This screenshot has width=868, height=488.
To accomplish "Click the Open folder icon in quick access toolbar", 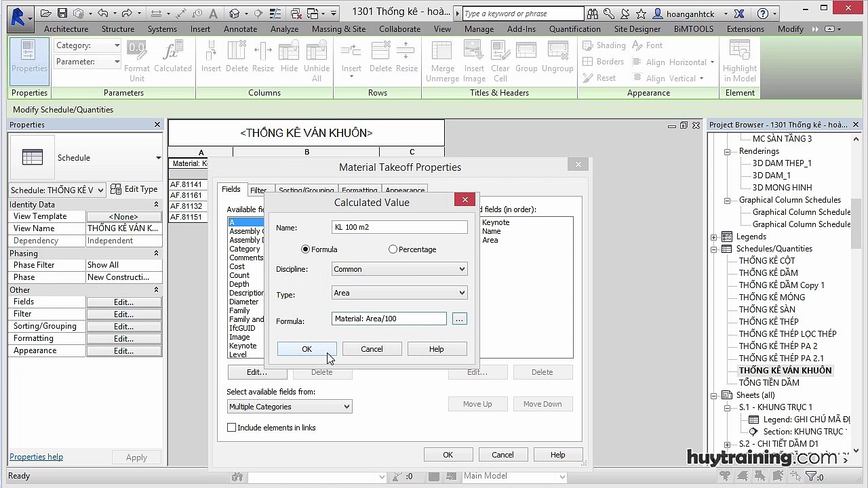I will tap(45, 14).
